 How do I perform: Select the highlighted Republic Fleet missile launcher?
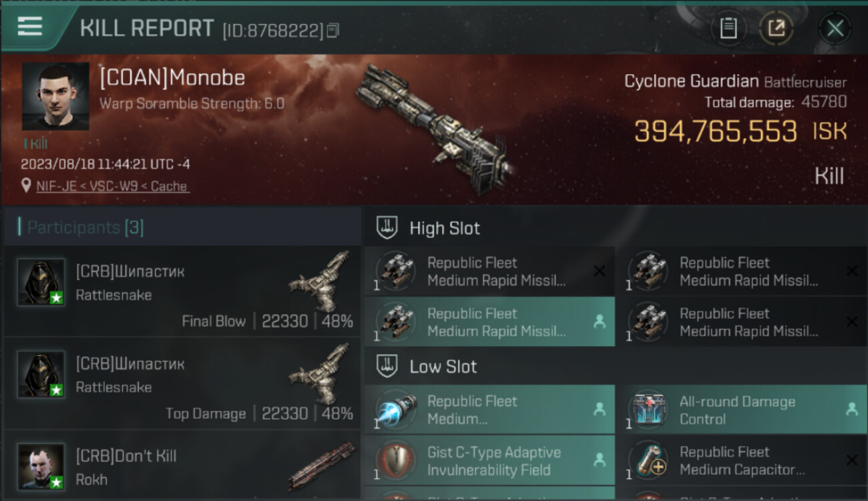(x=489, y=322)
